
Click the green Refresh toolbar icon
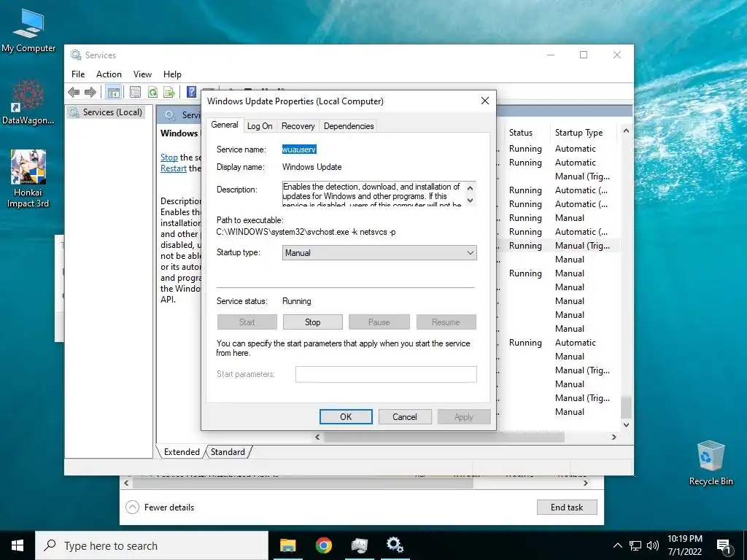pos(152,92)
